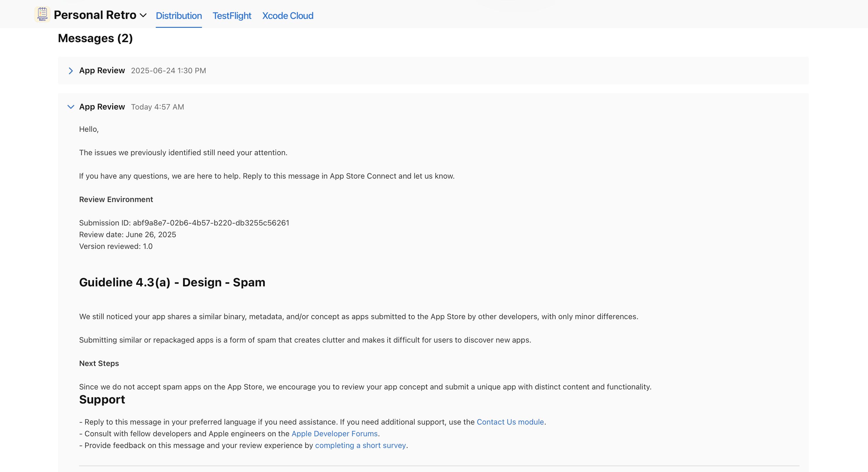Click the Review Environment subheading
This screenshot has width=868, height=472.
(116, 199)
